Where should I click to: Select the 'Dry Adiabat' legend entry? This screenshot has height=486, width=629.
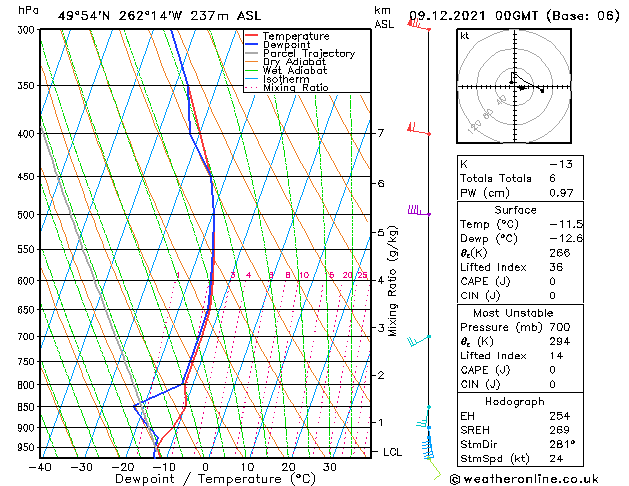click(x=294, y=62)
